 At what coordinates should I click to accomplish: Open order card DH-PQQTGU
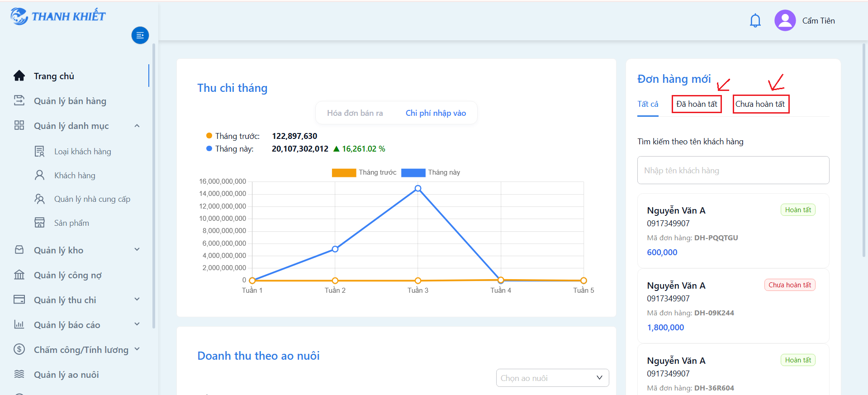tap(733, 231)
